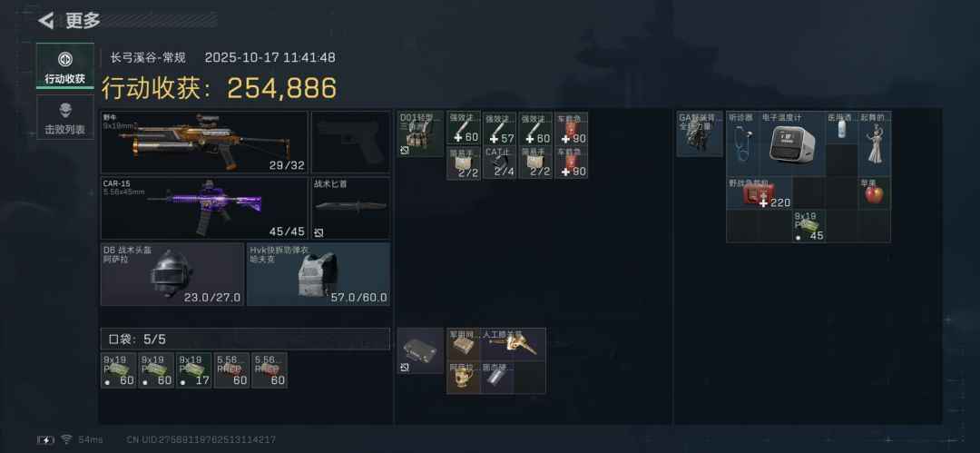Select the GA backpack item

(x=700, y=133)
